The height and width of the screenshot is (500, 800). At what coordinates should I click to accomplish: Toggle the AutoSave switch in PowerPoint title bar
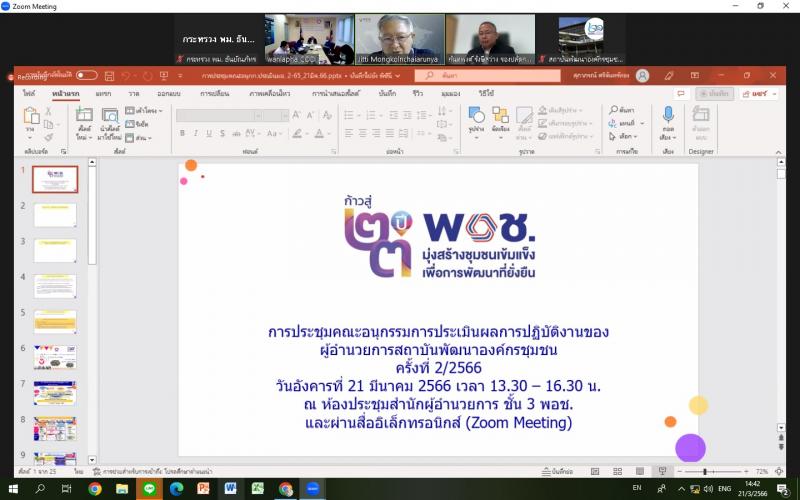tap(87, 76)
